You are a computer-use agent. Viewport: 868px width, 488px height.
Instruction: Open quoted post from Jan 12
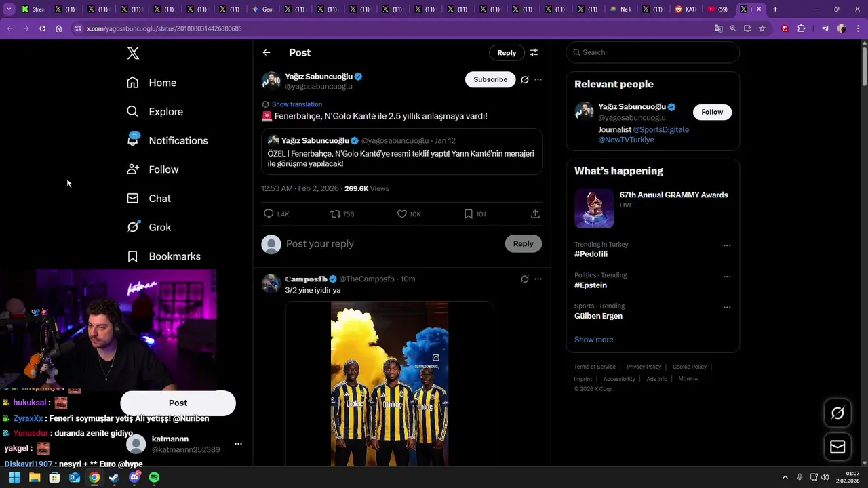tap(402, 152)
